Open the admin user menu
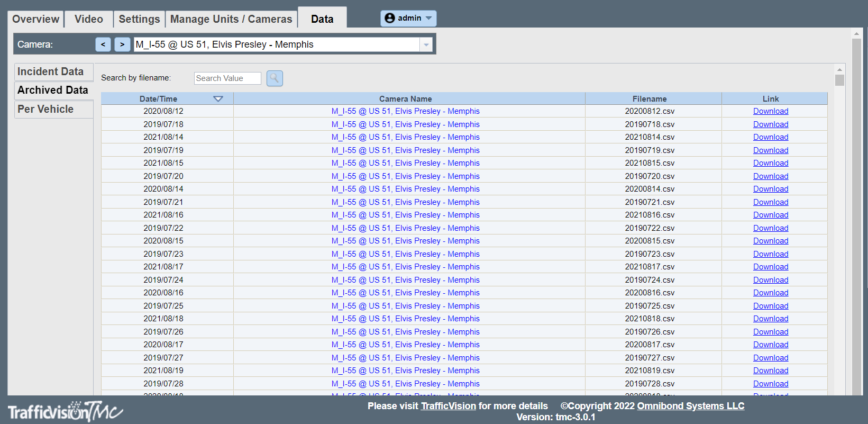The height and width of the screenshot is (424, 868). tap(408, 18)
